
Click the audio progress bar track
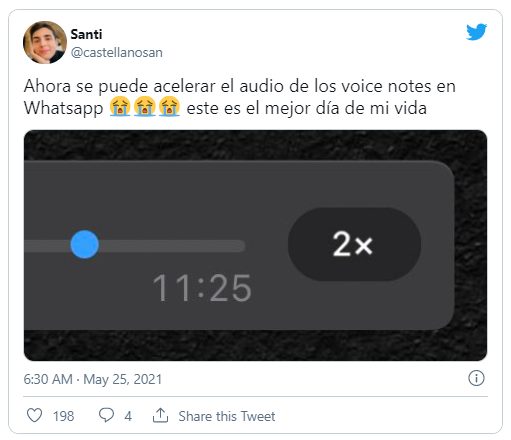(x=135, y=246)
